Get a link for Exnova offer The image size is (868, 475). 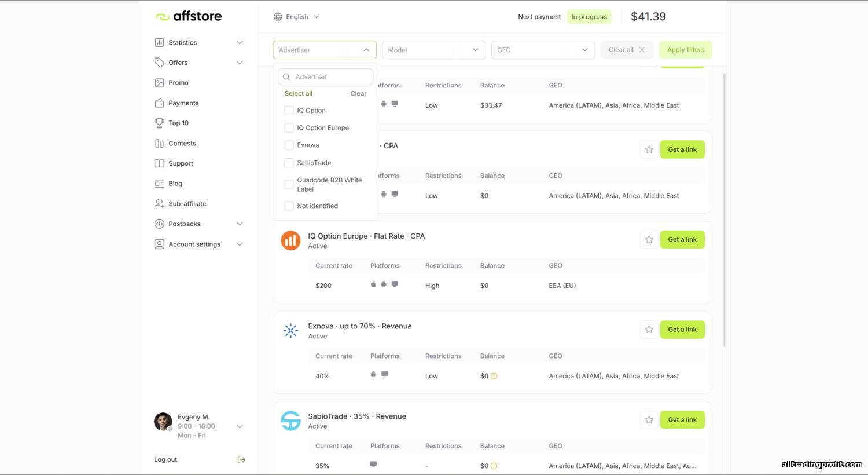[682, 330]
